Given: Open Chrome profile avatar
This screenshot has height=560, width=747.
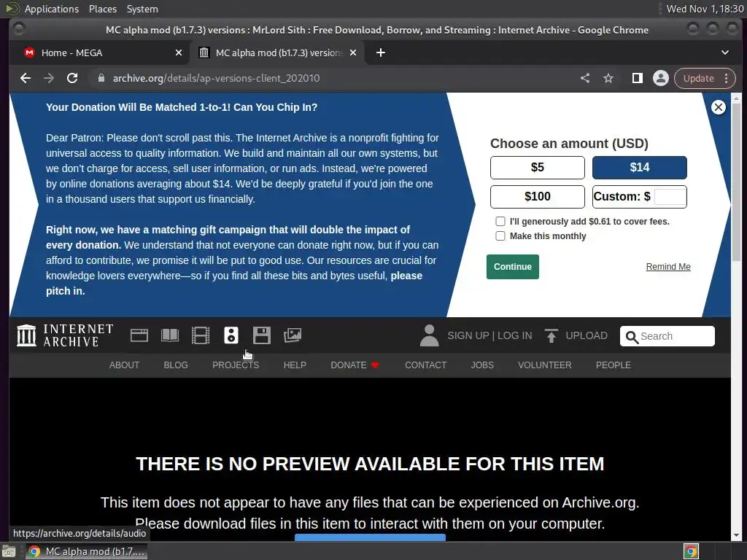Looking at the screenshot, I should [x=661, y=78].
